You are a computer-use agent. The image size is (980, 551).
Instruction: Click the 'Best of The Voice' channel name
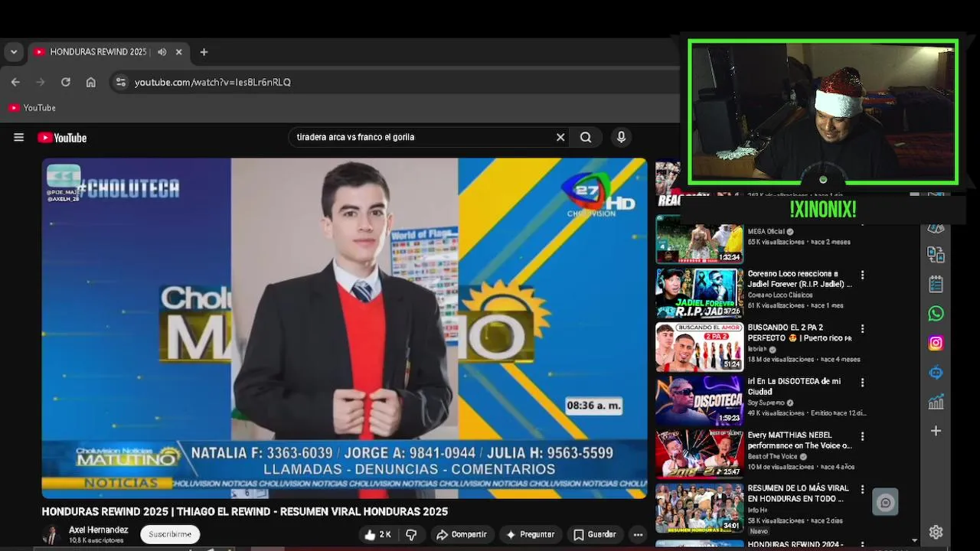click(773, 456)
